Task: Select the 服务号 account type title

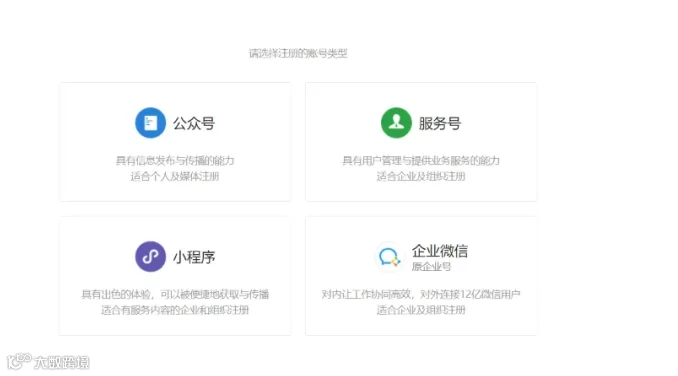Action: click(x=440, y=124)
